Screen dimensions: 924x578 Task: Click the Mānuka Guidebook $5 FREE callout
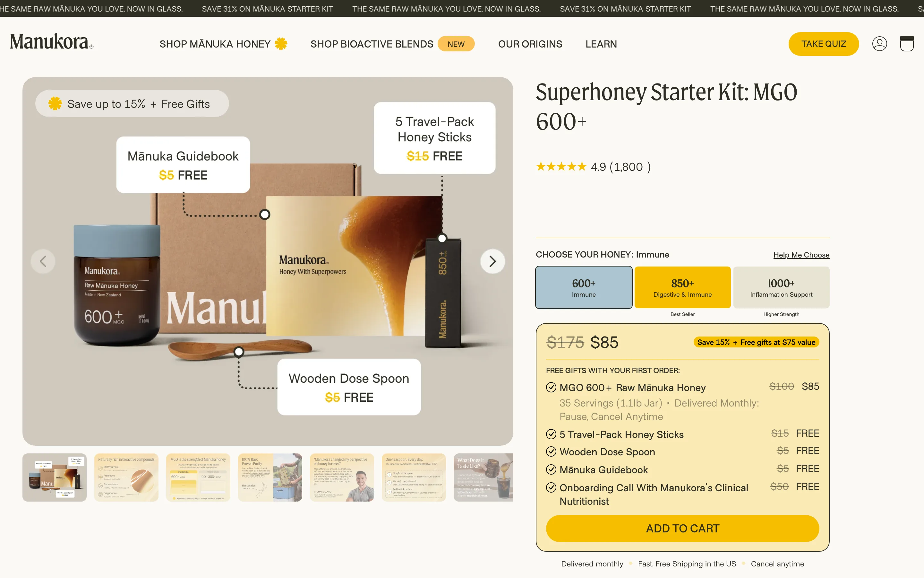(x=183, y=165)
